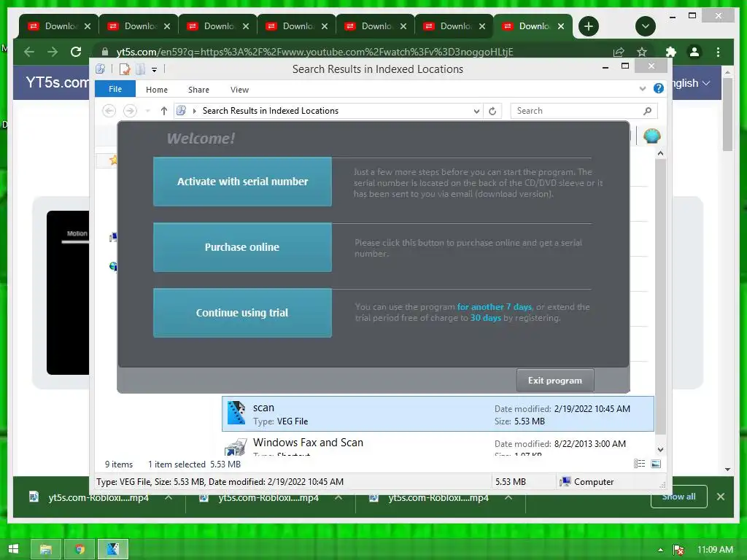Expand options for third mp4 download

coord(508,497)
